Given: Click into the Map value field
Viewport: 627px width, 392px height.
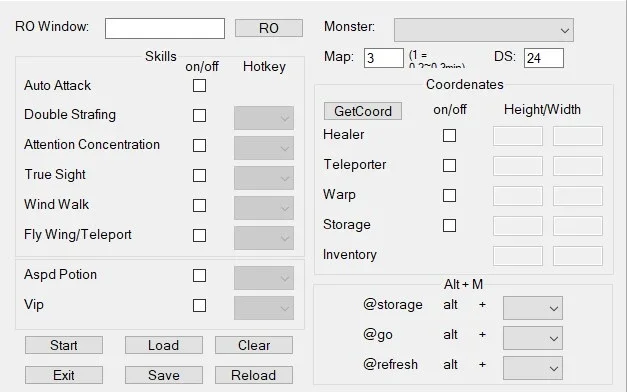Looking at the screenshot, I should pos(384,58).
